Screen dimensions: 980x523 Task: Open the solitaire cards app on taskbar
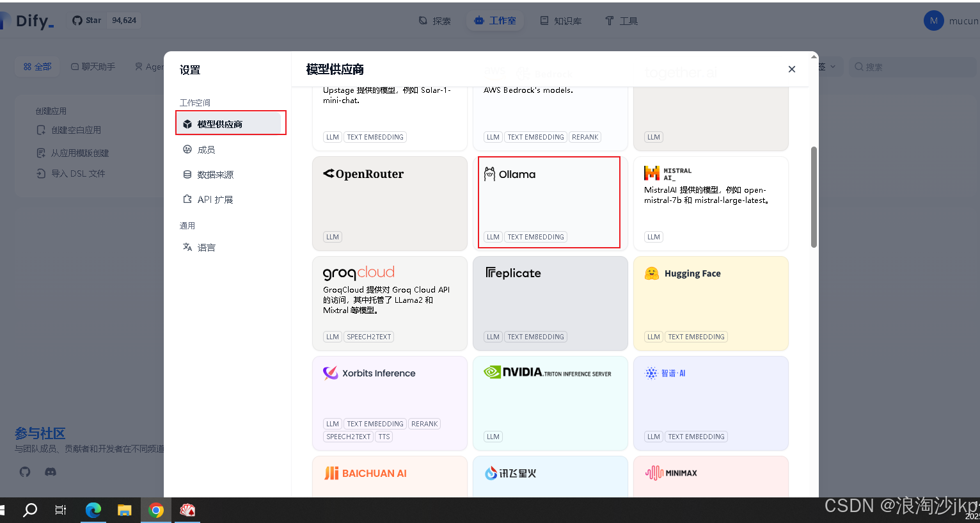(187, 510)
